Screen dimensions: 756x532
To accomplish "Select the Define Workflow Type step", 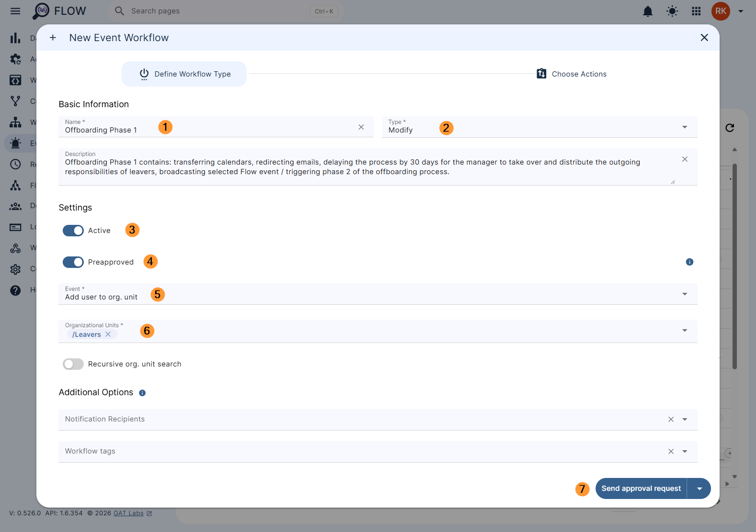I will point(184,74).
